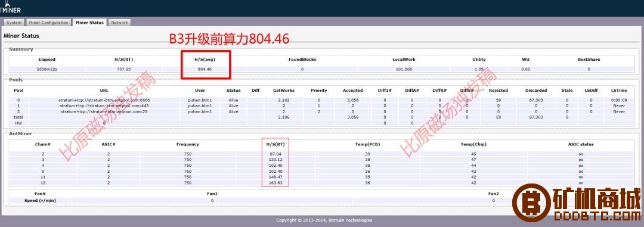Click LSTime value 0:00:09

click(618, 100)
